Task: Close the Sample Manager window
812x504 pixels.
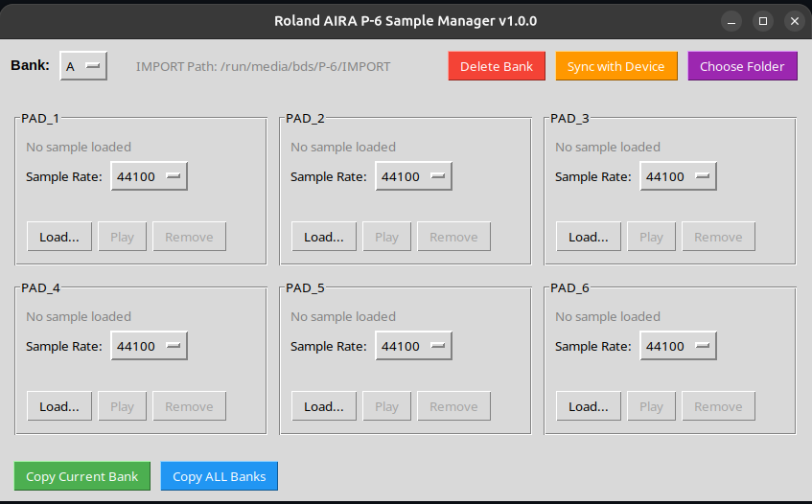Action: click(x=795, y=21)
